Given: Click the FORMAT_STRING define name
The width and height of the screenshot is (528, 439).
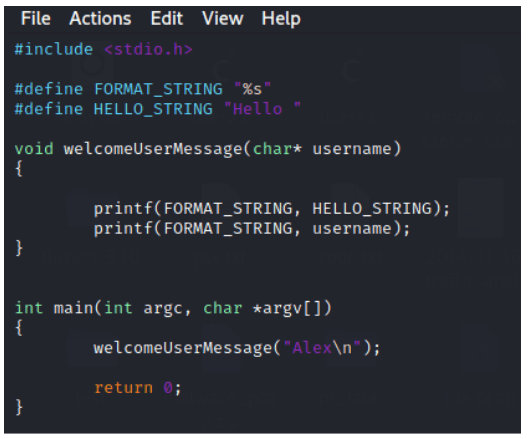Looking at the screenshot, I should pos(158,90).
